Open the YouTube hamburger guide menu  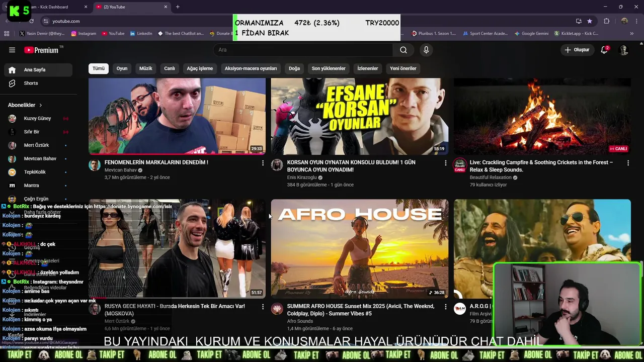[12, 50]
